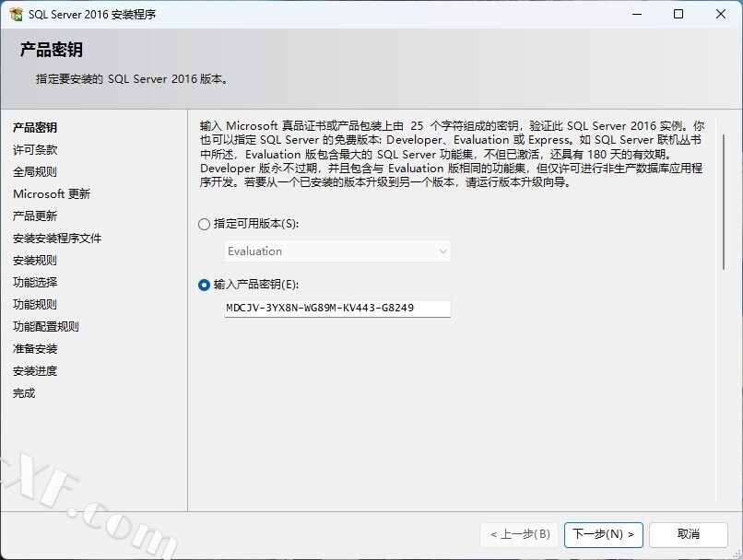
Task: Select 功能选择 step in sidebar
Action: coord(35,283)
